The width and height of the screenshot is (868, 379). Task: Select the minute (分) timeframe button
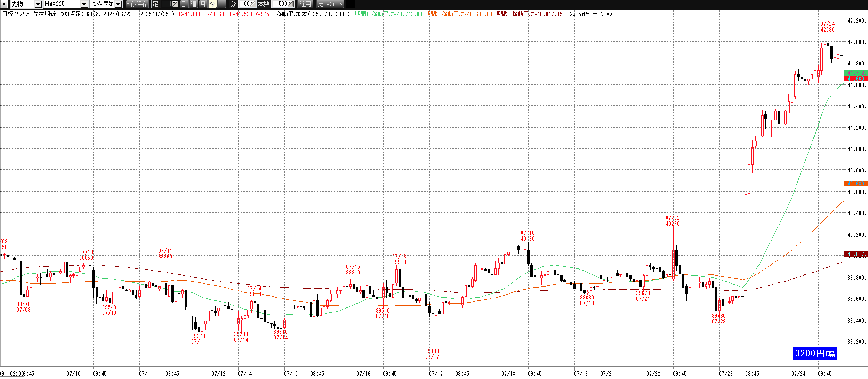click(212, 4)
